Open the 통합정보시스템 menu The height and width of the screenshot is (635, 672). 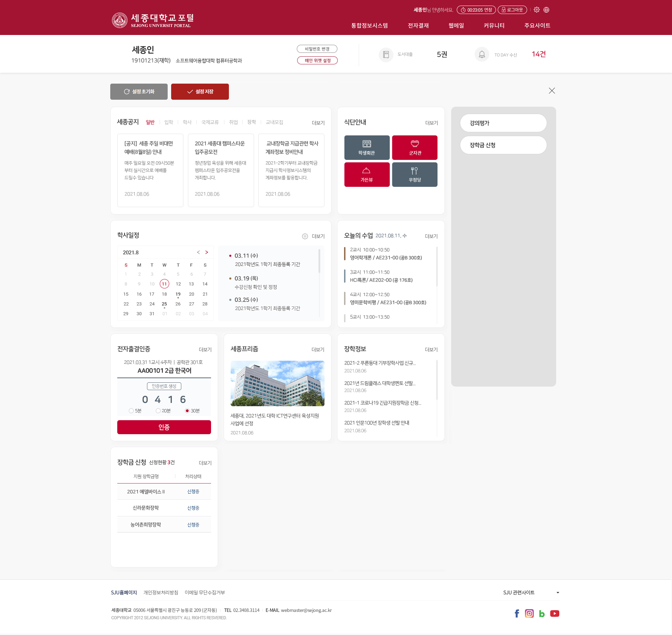click(x=369, y=26)
